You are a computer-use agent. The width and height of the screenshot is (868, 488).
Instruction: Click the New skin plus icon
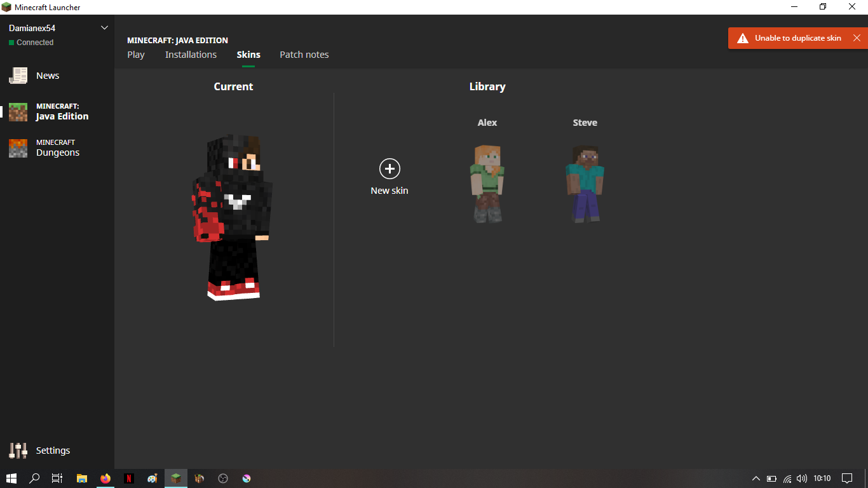coord(390,168)
